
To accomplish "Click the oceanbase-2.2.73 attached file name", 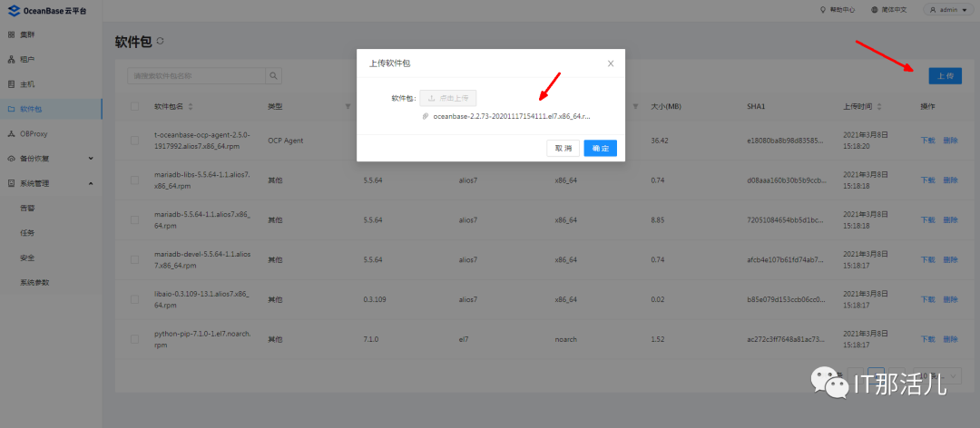I will [x=511, y=116].
